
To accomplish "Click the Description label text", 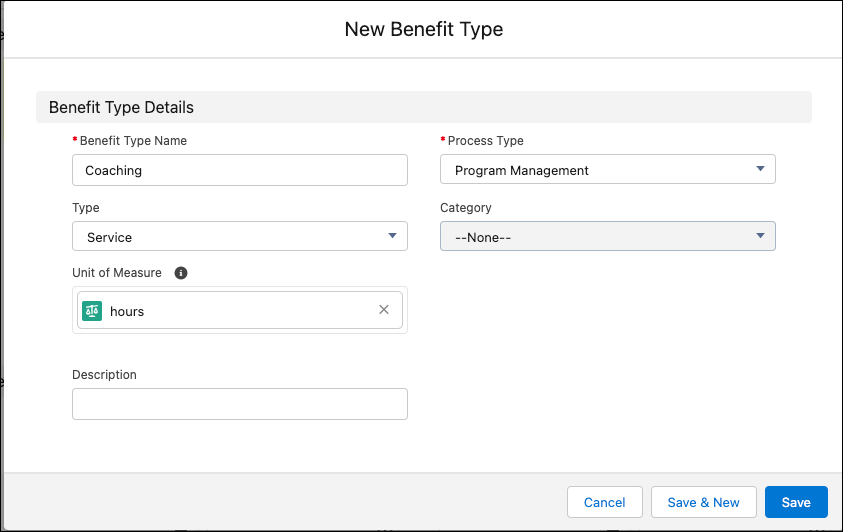I will [104, 375].
